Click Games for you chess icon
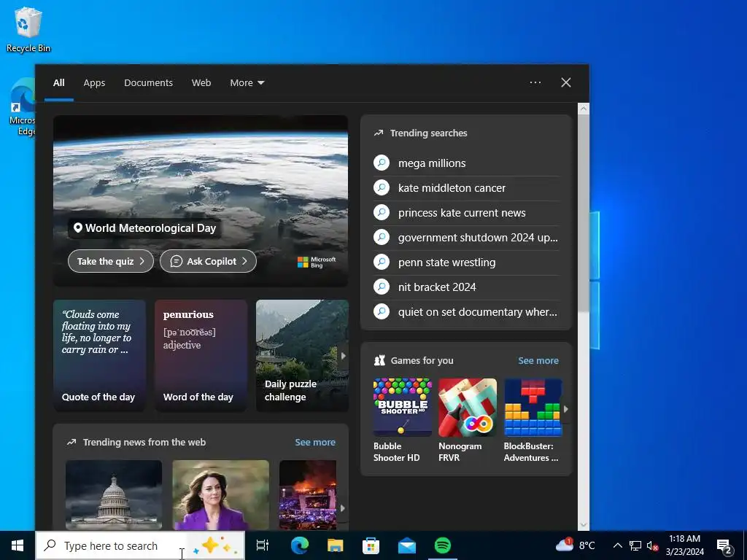 [x=379, y=360]
